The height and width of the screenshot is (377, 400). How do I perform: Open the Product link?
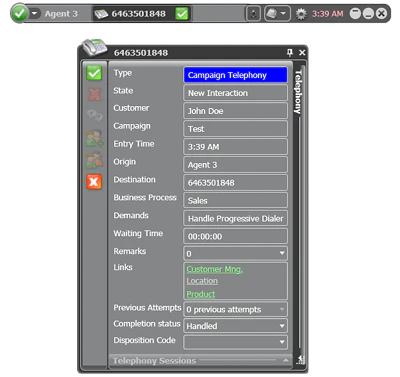201,294
